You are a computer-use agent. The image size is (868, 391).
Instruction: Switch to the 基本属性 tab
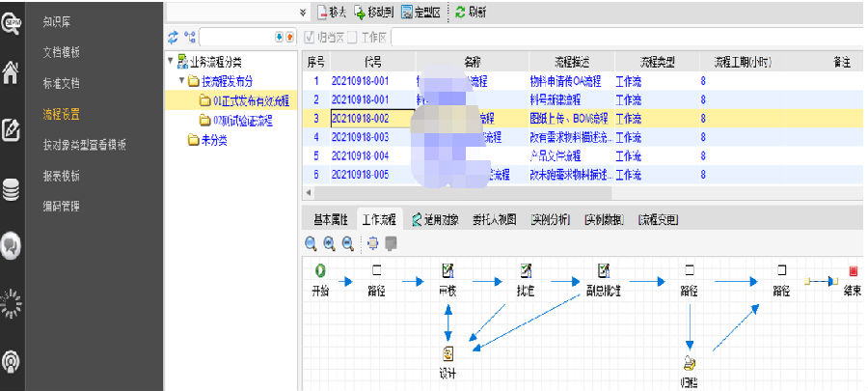click(x=331, y=219)
